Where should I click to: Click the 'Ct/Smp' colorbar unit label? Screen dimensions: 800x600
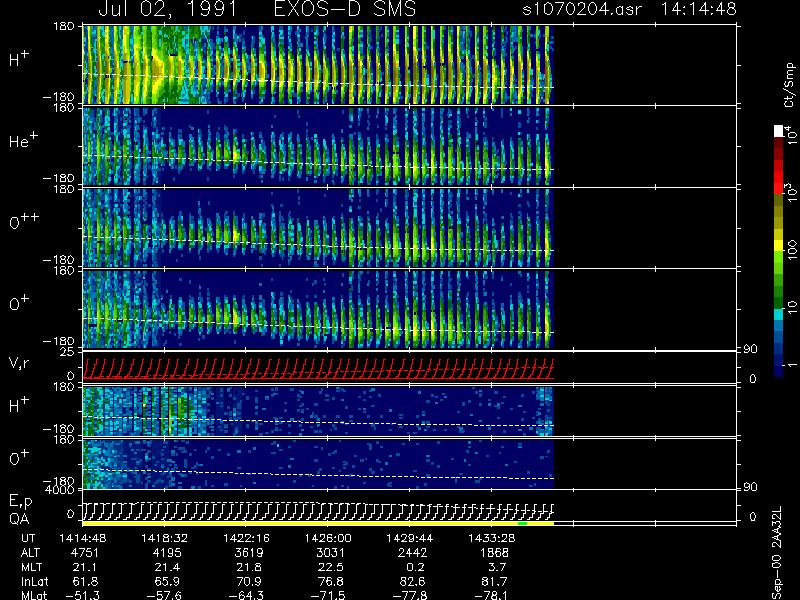pyautogui.click(x=789, y=85)
